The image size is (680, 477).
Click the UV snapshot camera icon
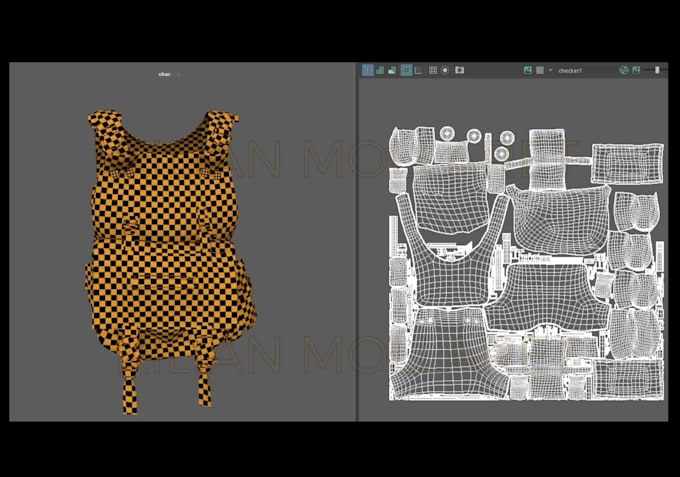click(460, 70)
